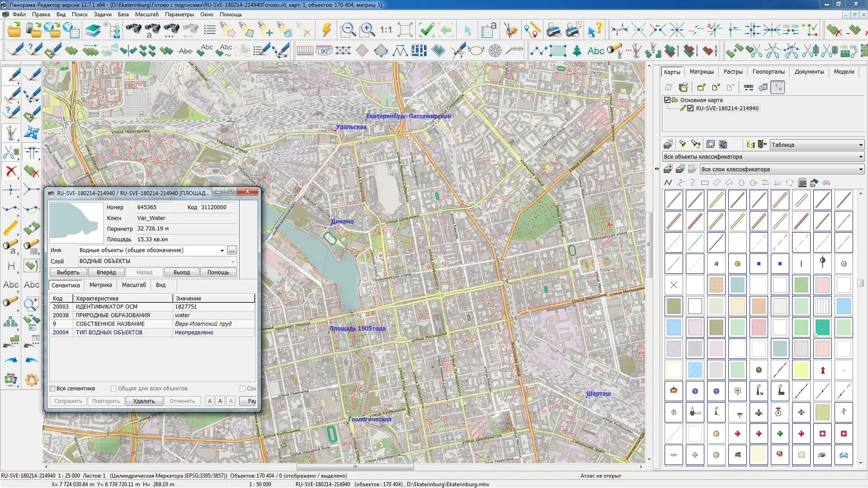This screenshot has width=868, height=488.
Task: Click the Выход button
Action: 181,272
